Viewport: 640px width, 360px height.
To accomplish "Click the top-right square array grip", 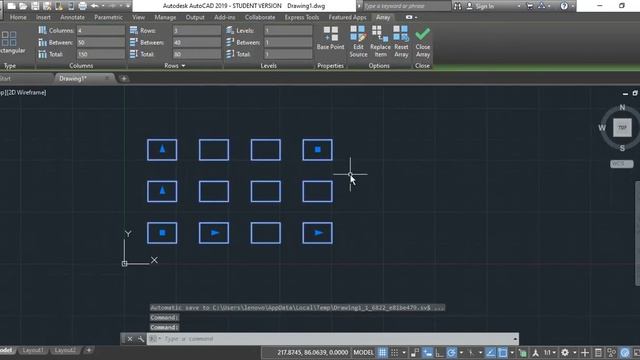I will pos(318,150).
